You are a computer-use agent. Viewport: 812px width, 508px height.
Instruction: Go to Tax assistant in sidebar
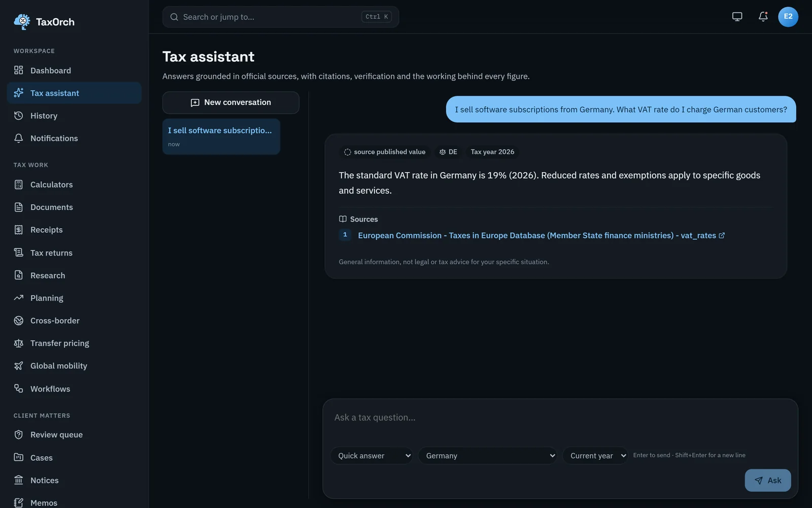(x=74, y=93)
